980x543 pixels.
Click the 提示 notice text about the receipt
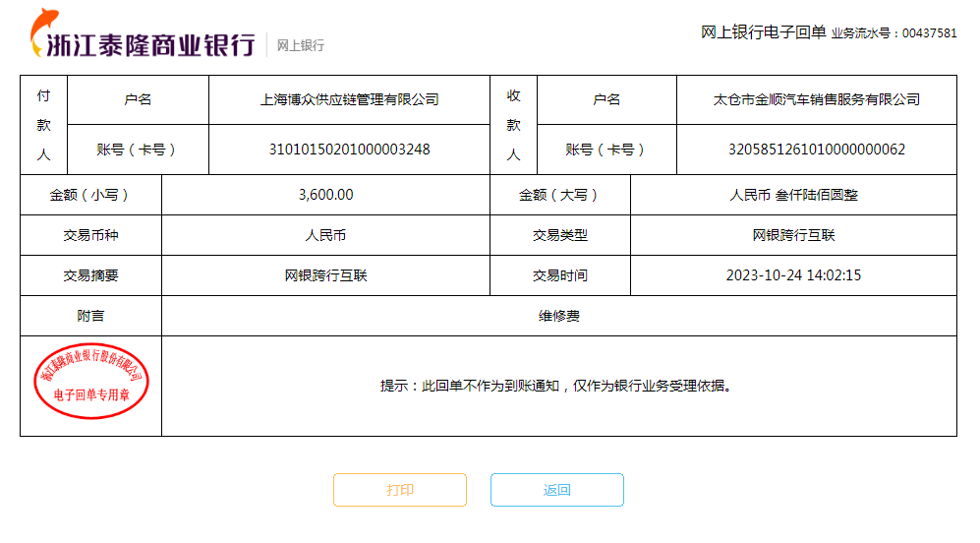pyautogui.click(x=558, y=386)
